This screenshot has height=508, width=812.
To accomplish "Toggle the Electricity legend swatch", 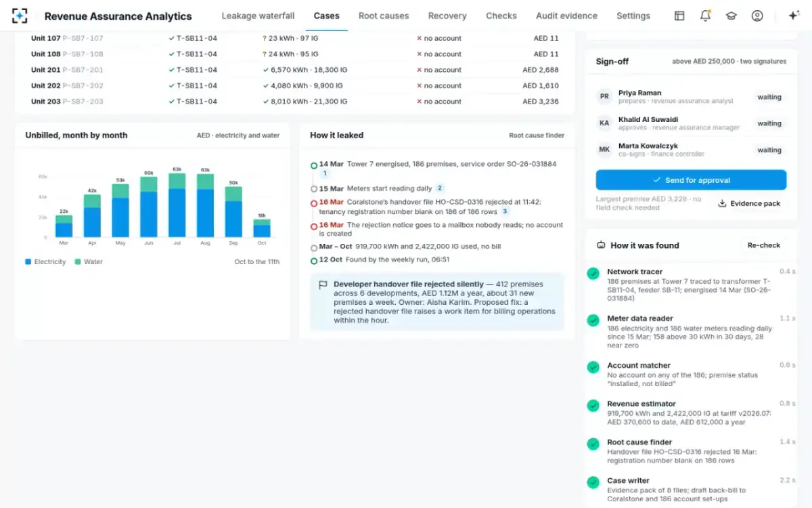I will click(28, 261).
